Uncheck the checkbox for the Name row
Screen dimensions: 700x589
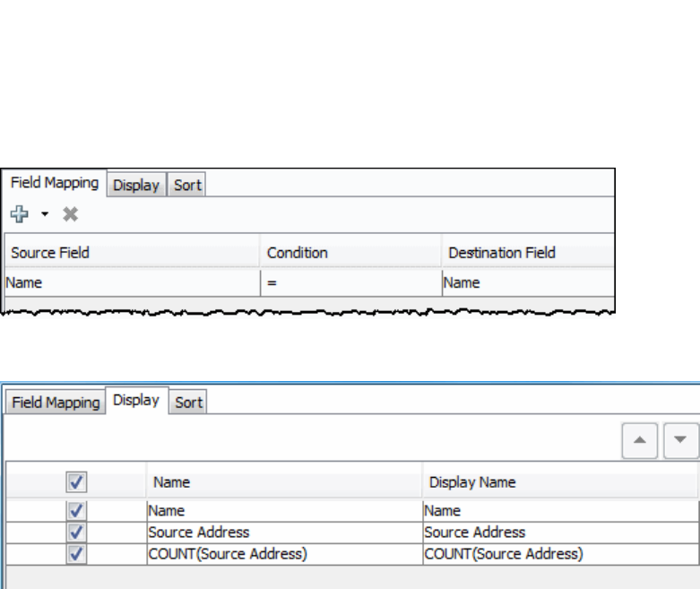[76, 510]
